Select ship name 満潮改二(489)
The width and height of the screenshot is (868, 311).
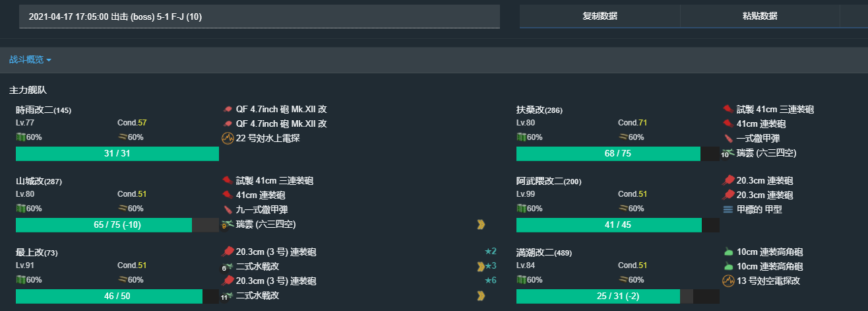pyautogui.click(x=544, y=252)
